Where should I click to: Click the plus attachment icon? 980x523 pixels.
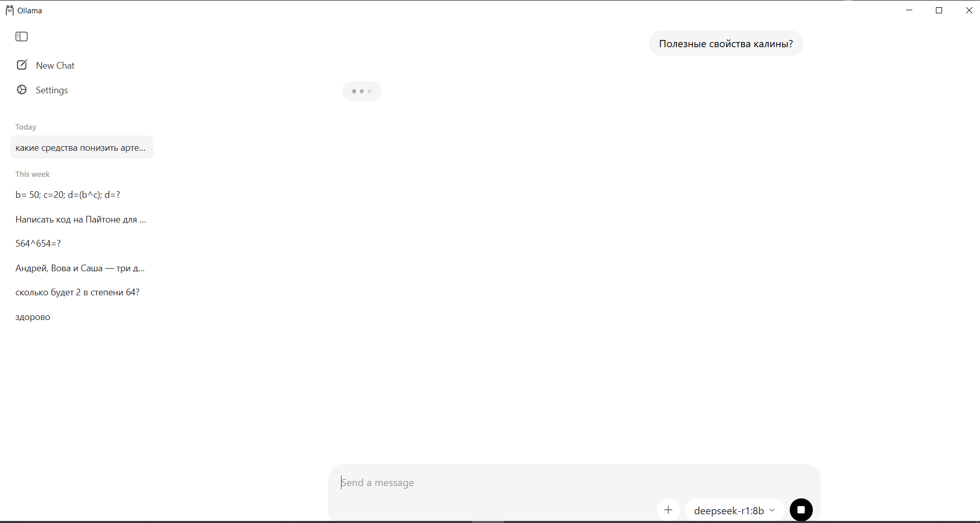(x=668, y=510)
